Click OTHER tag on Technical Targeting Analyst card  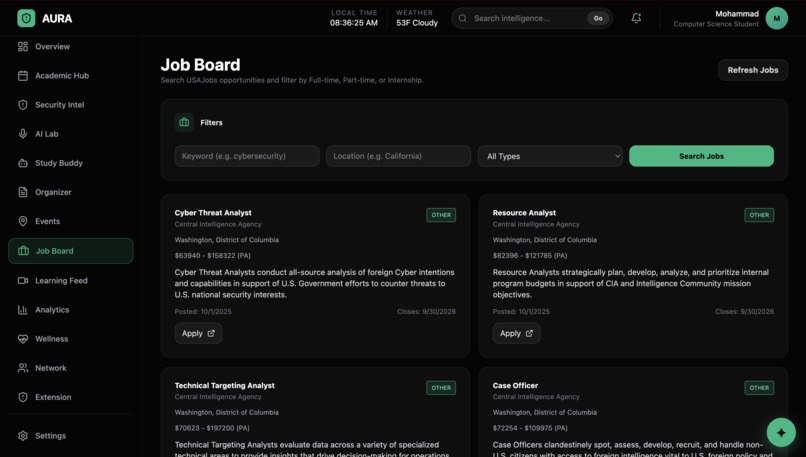(x=441, y=388)
